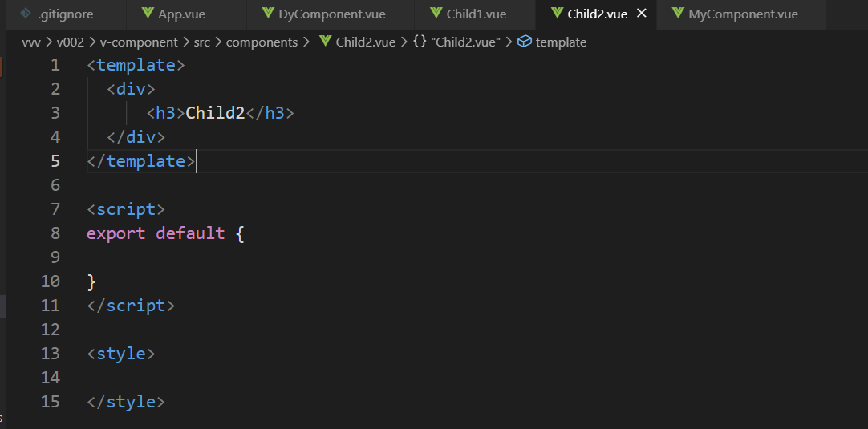Click the closing </style> tag
The width and height of the screenshot is (868, 429).
[x=126, y=401]
